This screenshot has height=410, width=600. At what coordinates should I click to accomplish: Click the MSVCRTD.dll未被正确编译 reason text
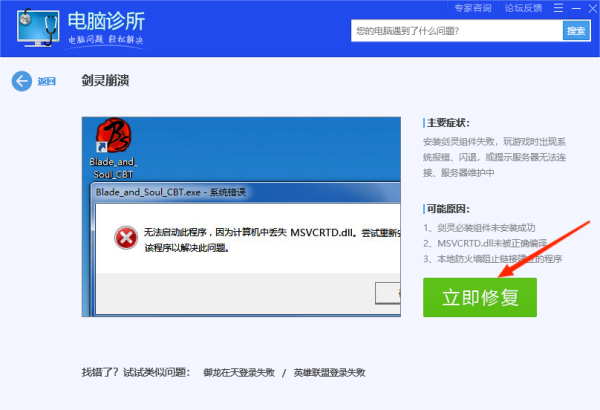click(x=492, y=243)
